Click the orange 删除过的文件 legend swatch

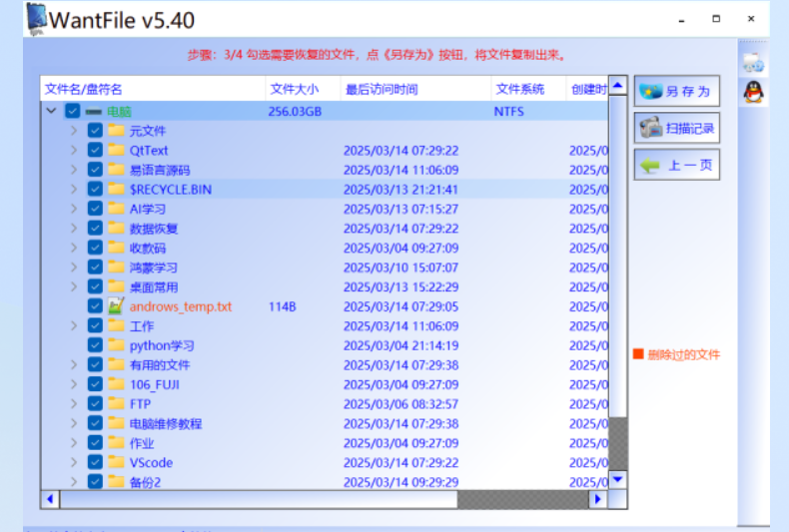point(638,354)
